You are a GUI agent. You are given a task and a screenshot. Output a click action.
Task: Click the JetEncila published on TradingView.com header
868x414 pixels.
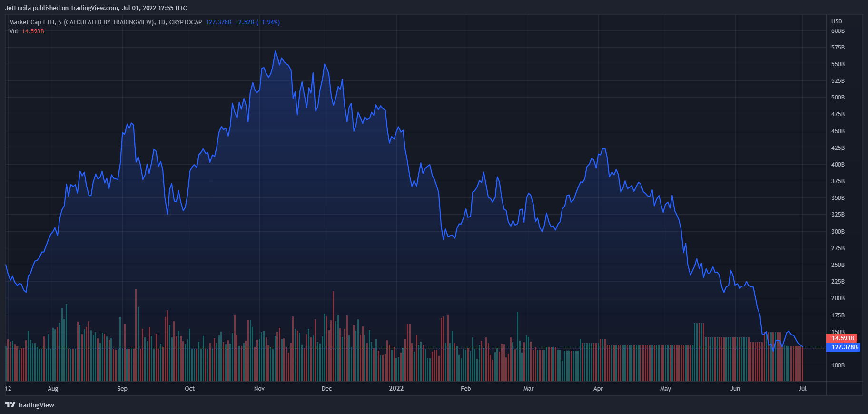[96, 8]
